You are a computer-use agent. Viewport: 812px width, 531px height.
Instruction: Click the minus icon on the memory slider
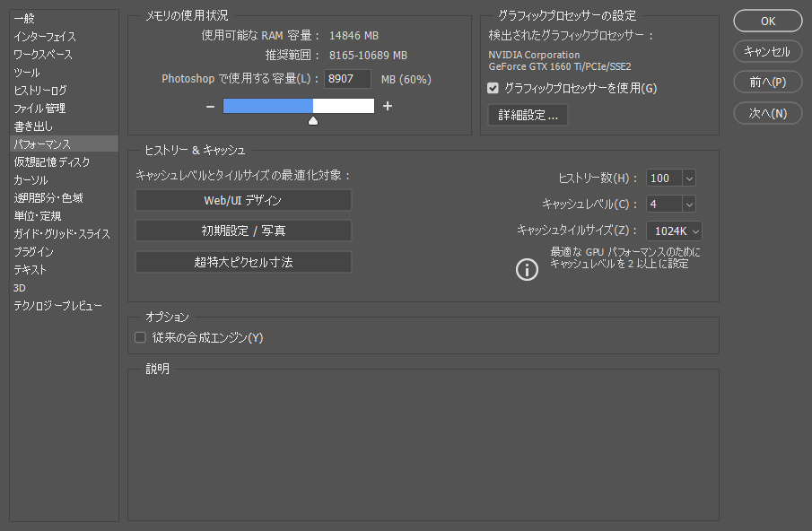tap(210, 105)
